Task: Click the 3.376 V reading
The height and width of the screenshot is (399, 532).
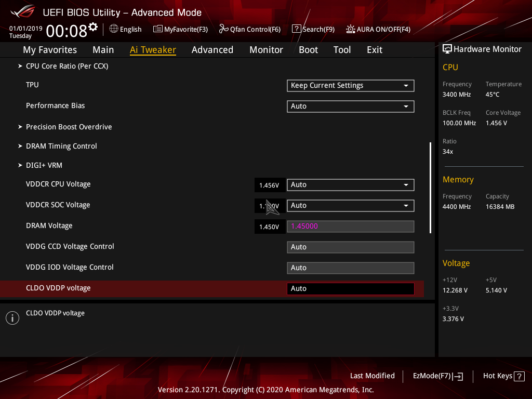Action: pos(453,319)
